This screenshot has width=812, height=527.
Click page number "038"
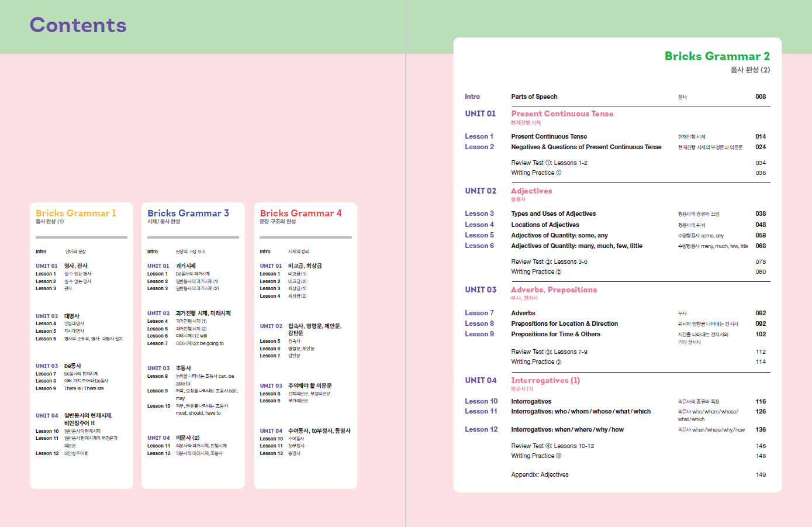click(761, 213)
